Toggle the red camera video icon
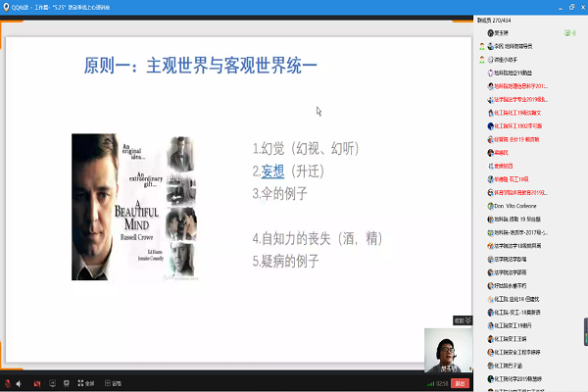This screenshot has height=392, width=588. (x=38, y=382)
